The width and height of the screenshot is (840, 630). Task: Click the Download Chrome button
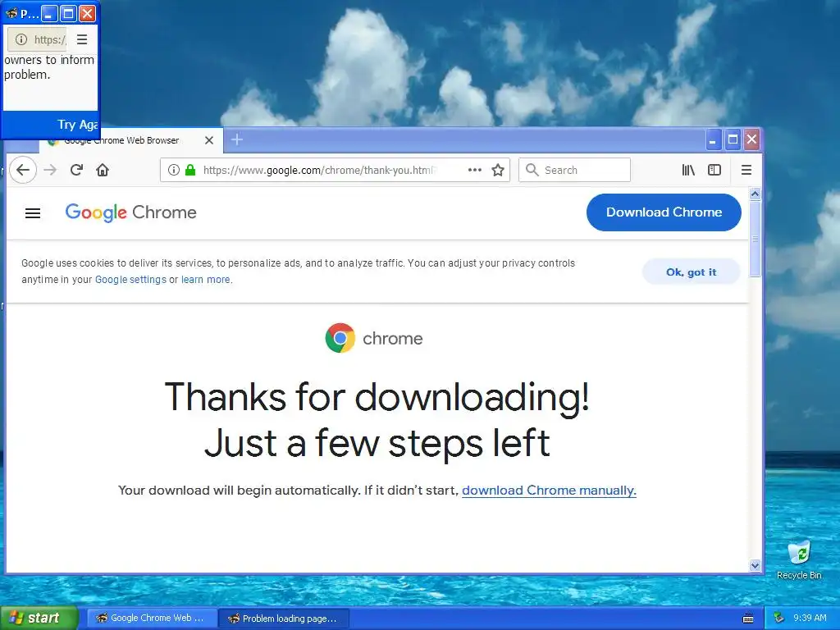coord(664,212)
